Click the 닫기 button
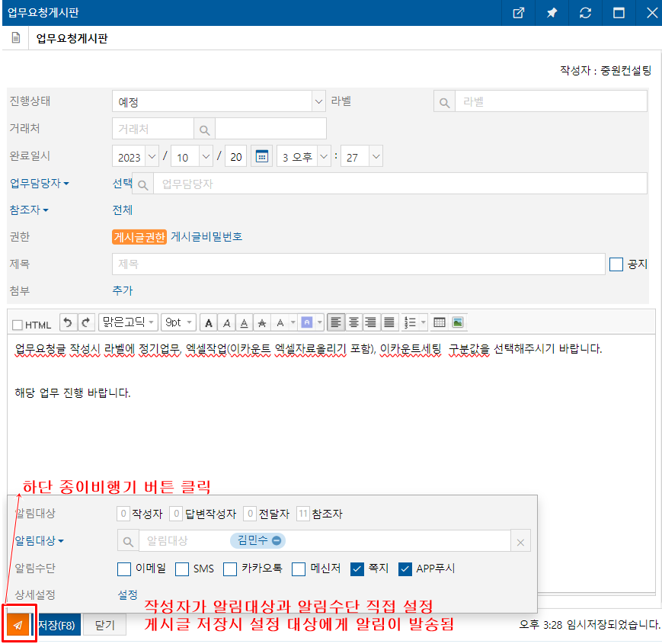662x644 pixels. [x=104, y=625]
